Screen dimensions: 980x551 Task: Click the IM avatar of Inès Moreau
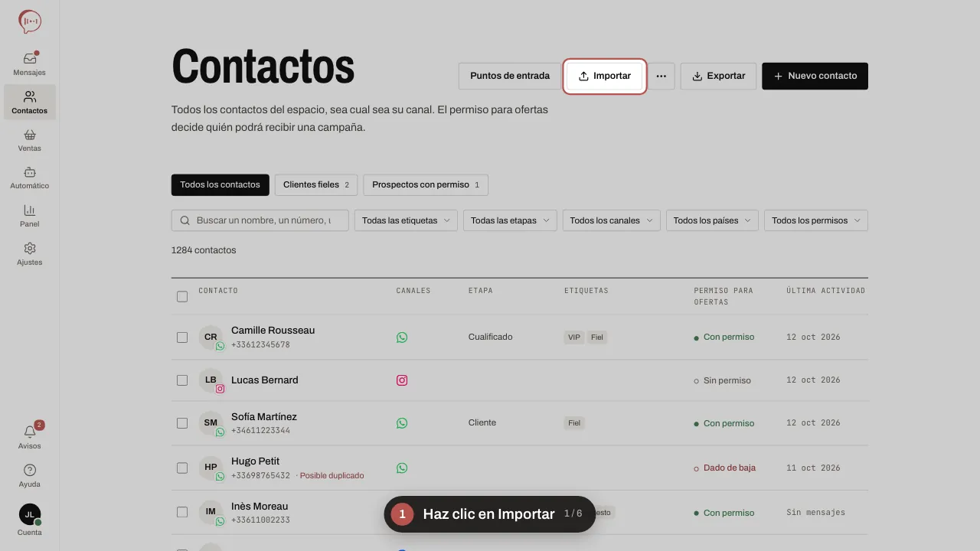(x=211, y=512)
